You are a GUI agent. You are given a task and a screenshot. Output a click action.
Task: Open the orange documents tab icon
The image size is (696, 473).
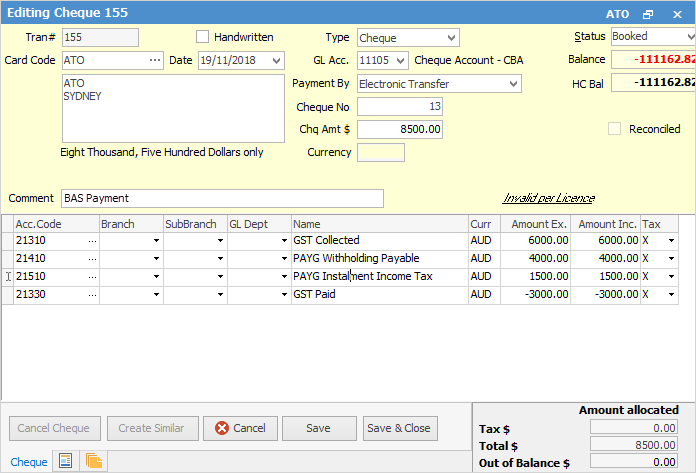[x=94, y=461]
